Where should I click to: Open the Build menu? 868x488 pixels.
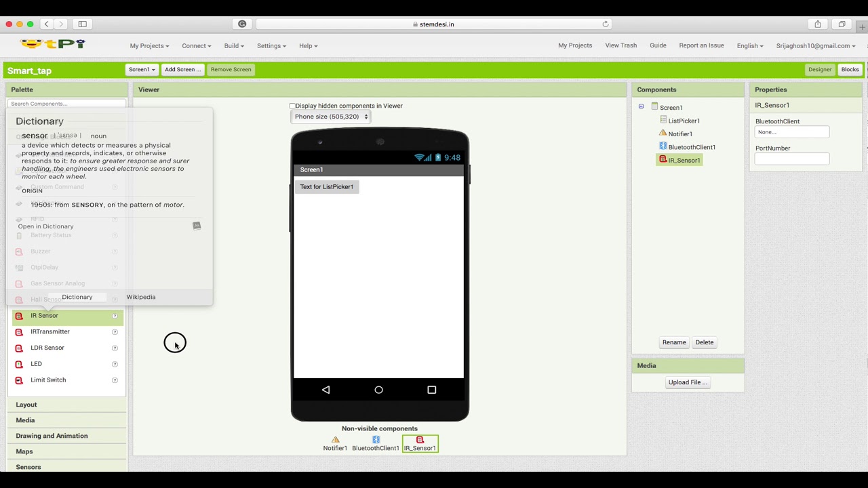234,45
